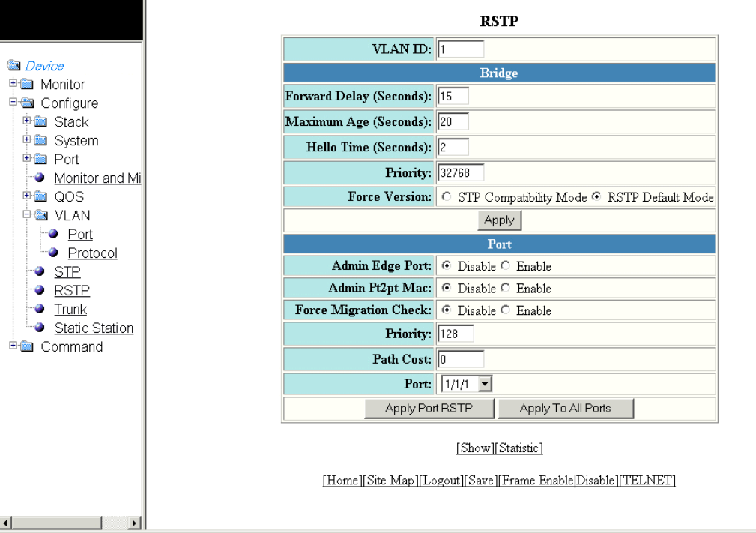Screen dimensions: 756x533
Task: Click the VLAN open folder icon
Action: [x=41, y=215]
